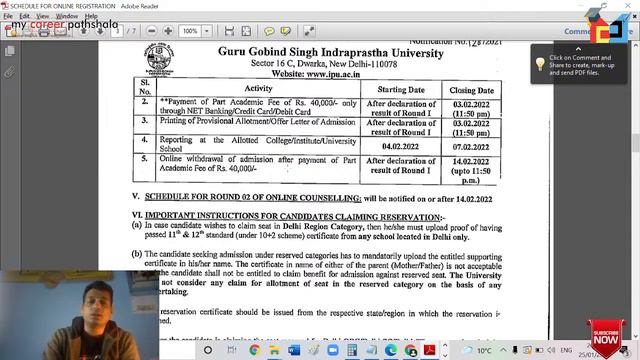
Task: Click the 'Closing Date' column header
Action: pyautogui.click(x=471, y=90)
